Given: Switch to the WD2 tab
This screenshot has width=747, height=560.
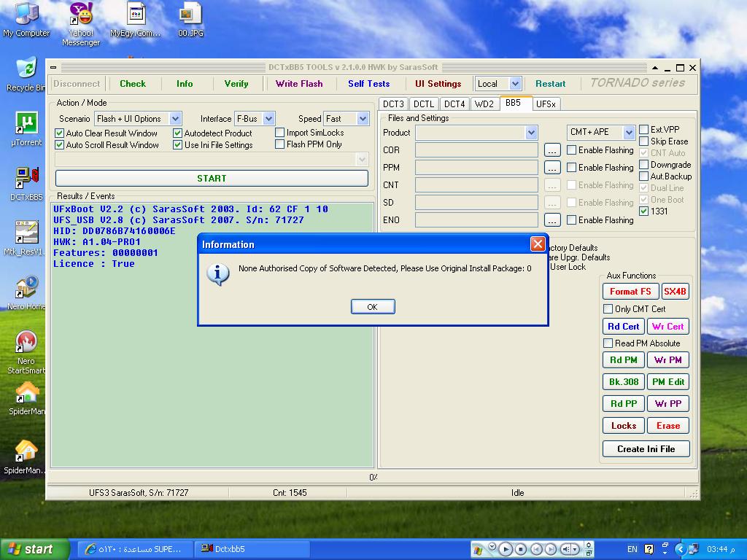Looking at the screenshot, I should [484, 104].
